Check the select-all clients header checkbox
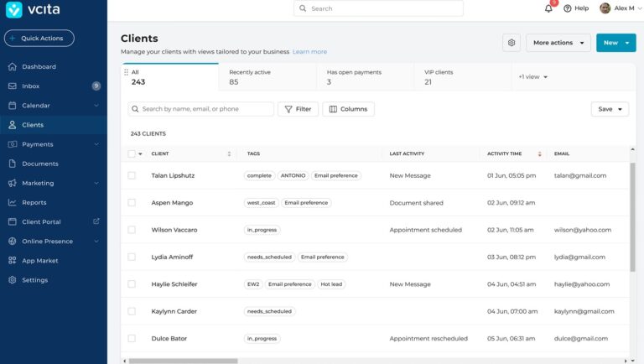 (132, 153)
